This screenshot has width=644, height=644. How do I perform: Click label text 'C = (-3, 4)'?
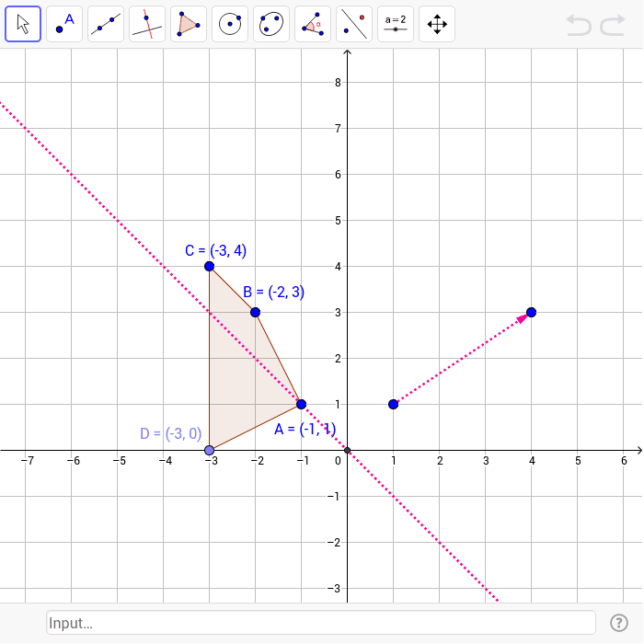pos(215,250)
